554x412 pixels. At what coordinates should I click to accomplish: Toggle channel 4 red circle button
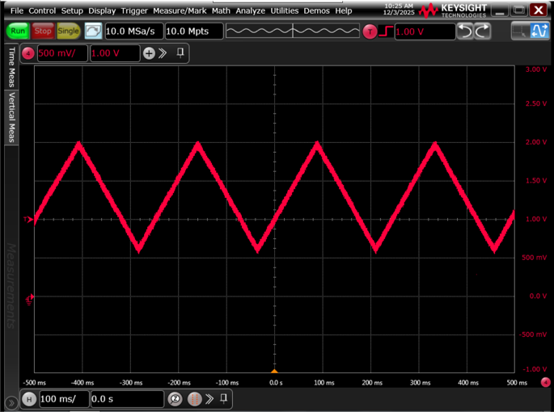tap(28, 54)
